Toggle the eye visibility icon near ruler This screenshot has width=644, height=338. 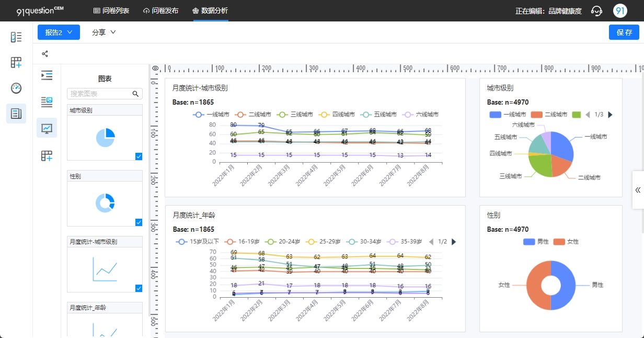155,68
